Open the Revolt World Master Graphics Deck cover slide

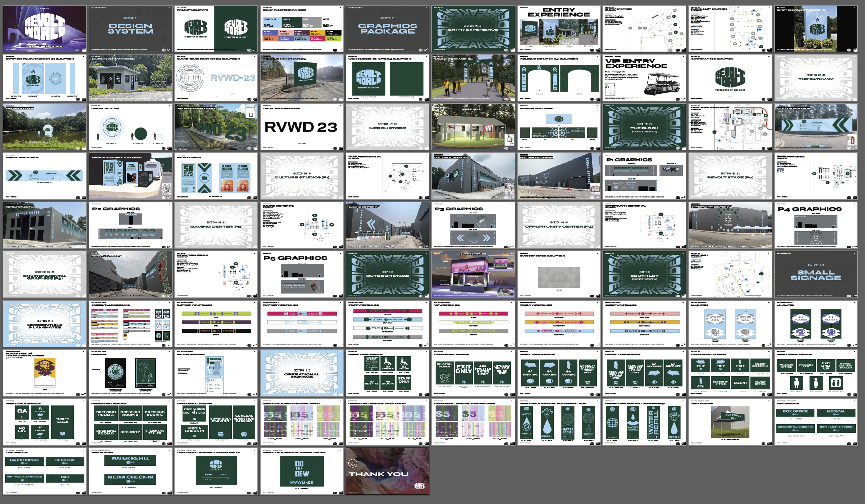click(45, 29)
